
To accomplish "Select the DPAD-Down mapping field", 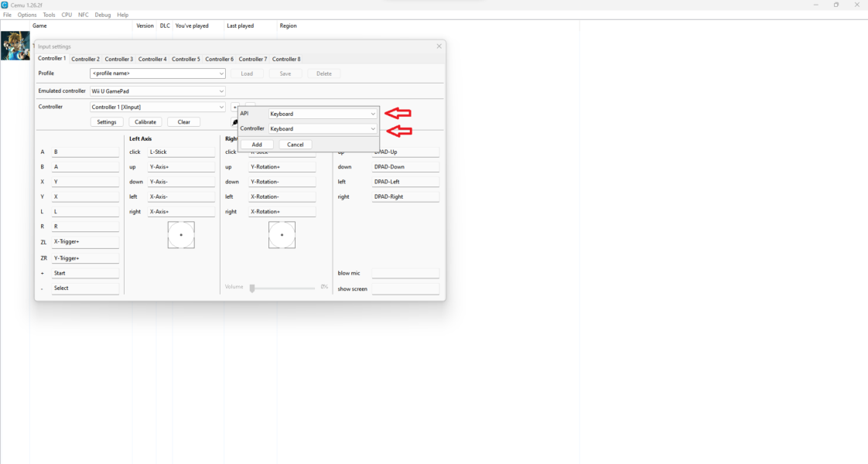I will pos(406,167).
